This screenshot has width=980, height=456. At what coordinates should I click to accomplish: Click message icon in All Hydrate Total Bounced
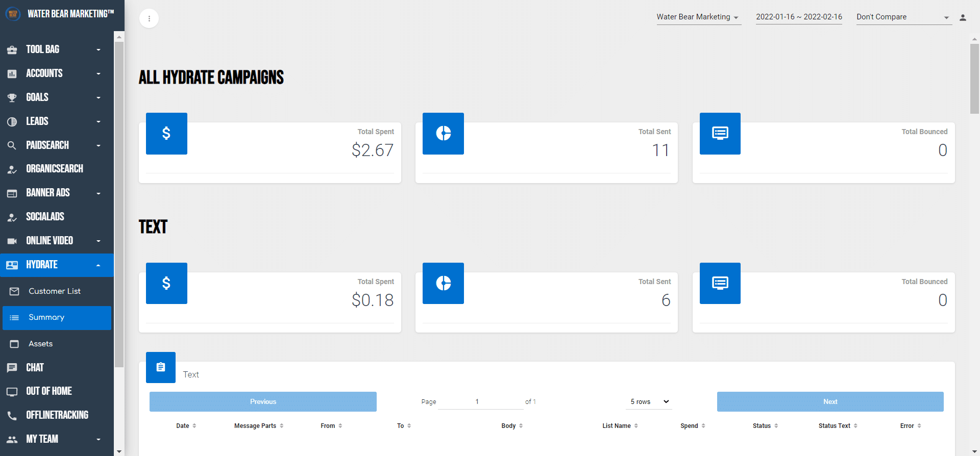(720, 134)
